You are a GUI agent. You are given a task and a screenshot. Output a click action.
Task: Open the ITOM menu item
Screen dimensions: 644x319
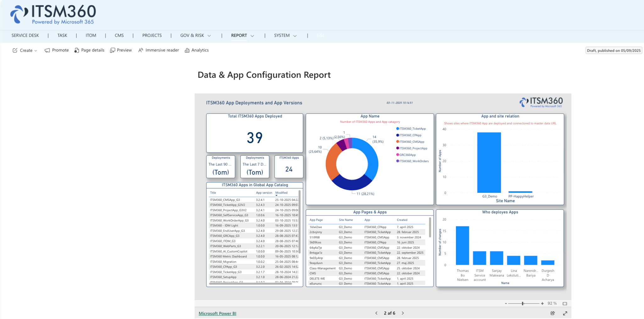coord(91,35)
